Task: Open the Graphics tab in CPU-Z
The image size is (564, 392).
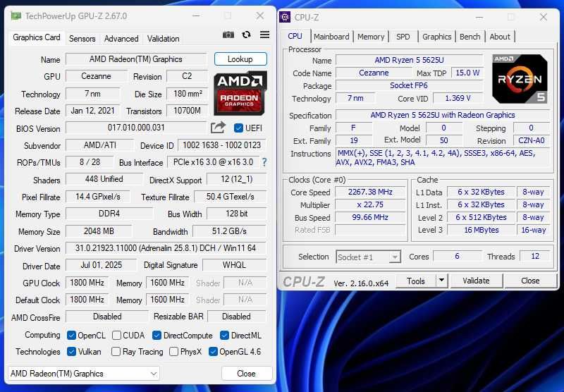Action: click(x=436, y=37)
